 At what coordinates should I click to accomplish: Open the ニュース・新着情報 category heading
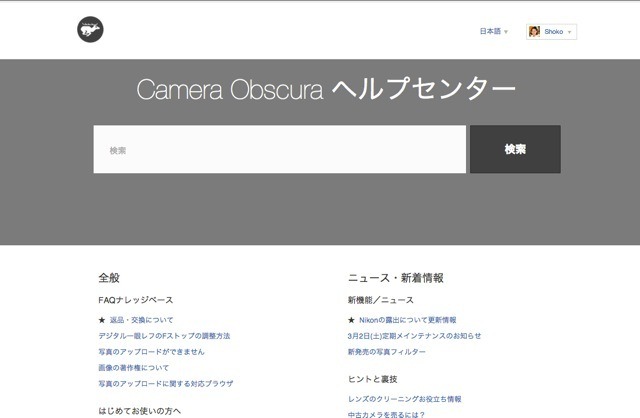tap(396, 278)
